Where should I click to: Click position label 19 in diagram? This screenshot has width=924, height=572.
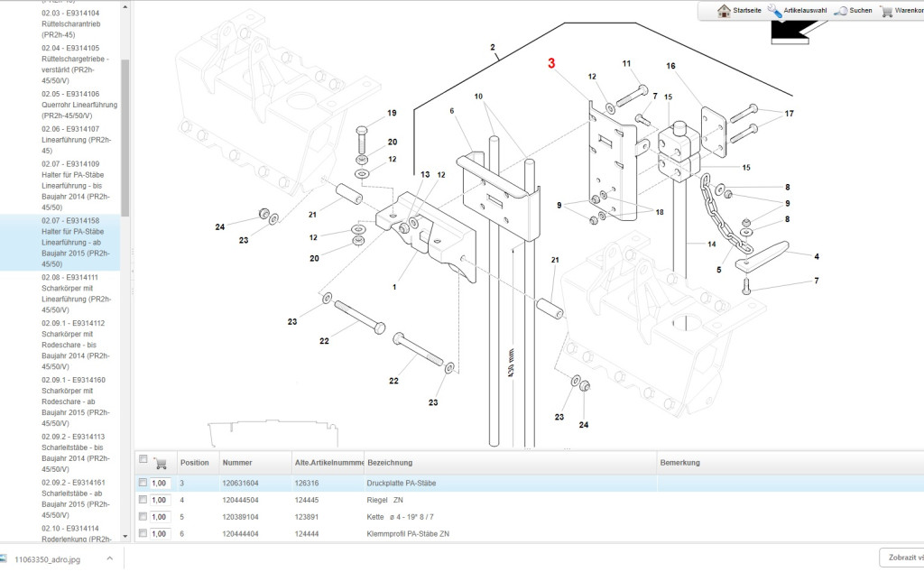coord(392,113)
